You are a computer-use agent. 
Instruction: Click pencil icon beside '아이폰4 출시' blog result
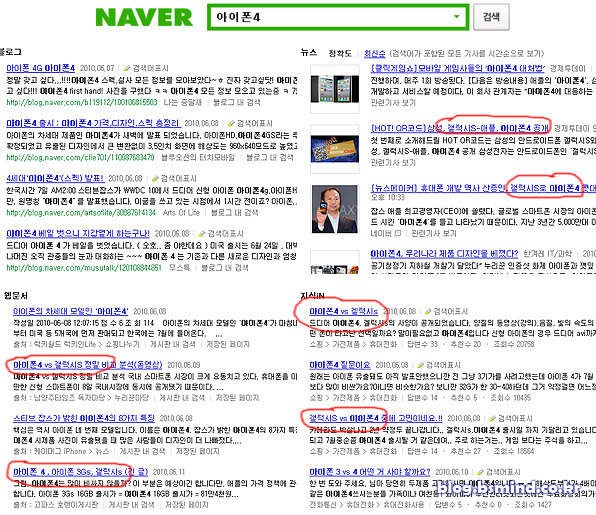coord(231,124)
